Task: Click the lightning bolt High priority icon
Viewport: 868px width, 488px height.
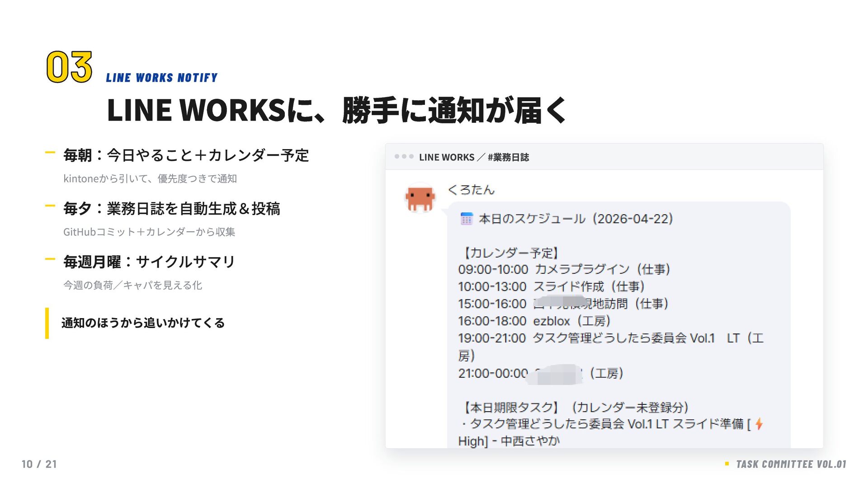Action: [x=759, y=424]
